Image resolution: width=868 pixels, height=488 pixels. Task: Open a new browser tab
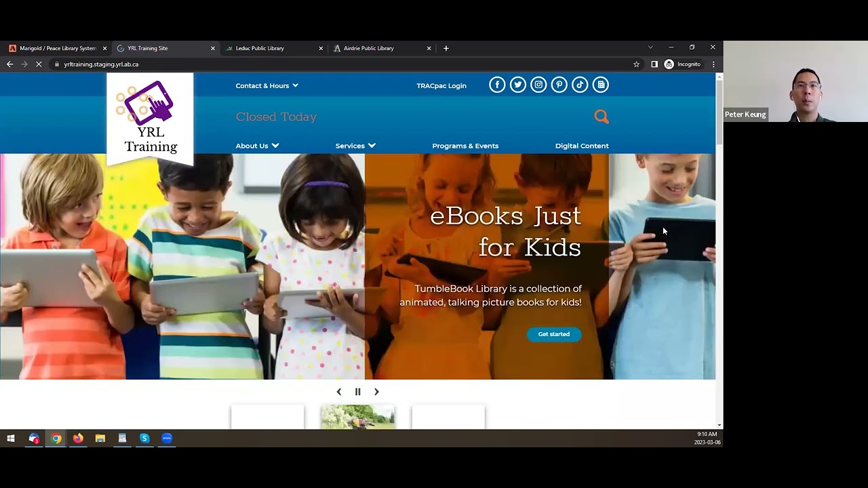point(446,48)
